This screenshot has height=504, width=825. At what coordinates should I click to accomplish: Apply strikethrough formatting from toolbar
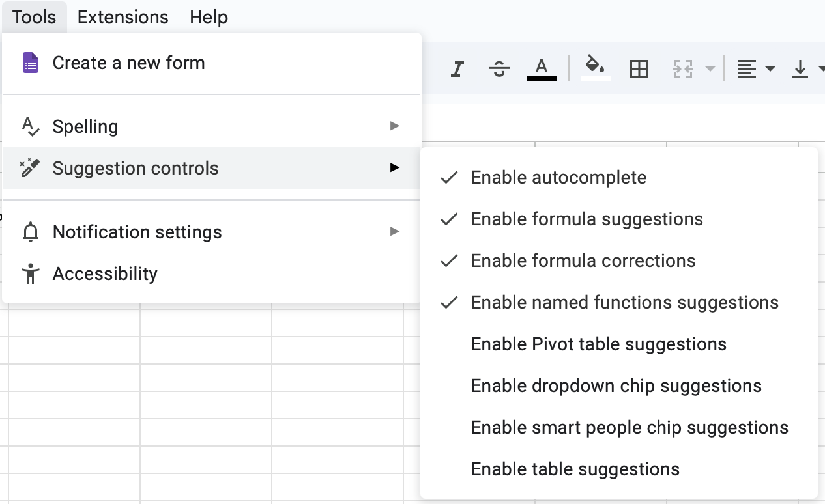point(499,69)
